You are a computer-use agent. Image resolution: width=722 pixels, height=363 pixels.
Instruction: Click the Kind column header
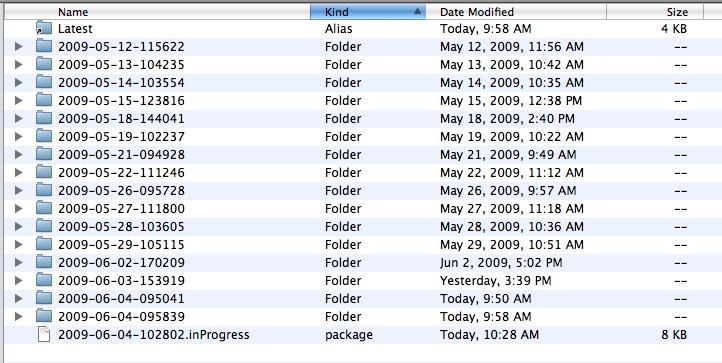(x=368, y=12)
